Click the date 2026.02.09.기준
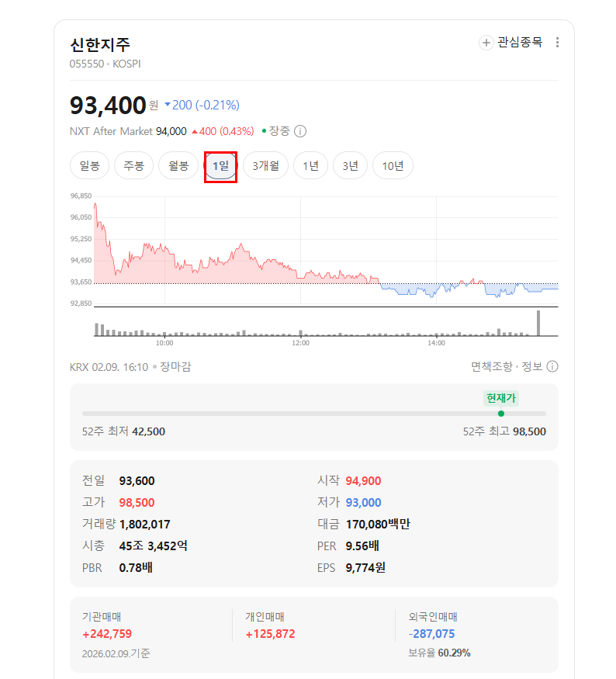The height and width of the screenshot is (679, 616). coord(116,653)
